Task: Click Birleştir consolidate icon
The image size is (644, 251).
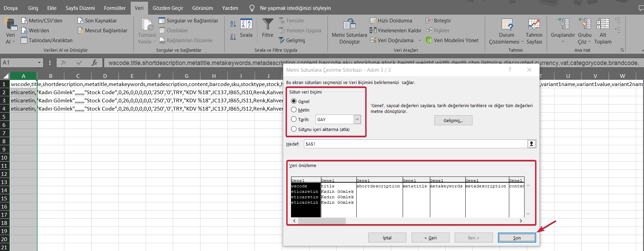Action: pyautogui.click(x=429, y=21)
